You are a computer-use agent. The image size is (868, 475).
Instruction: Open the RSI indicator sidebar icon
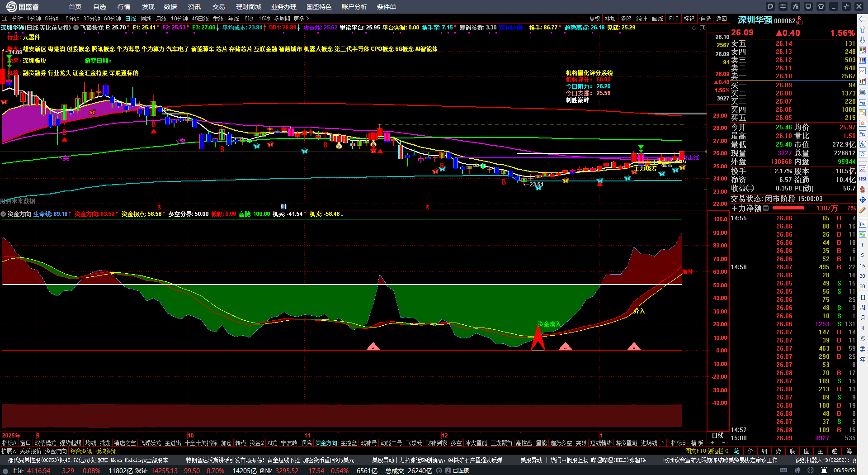point(863,179)
